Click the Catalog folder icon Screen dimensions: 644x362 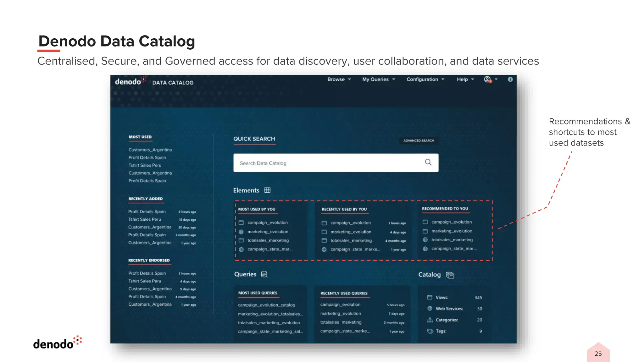point(450,275)
